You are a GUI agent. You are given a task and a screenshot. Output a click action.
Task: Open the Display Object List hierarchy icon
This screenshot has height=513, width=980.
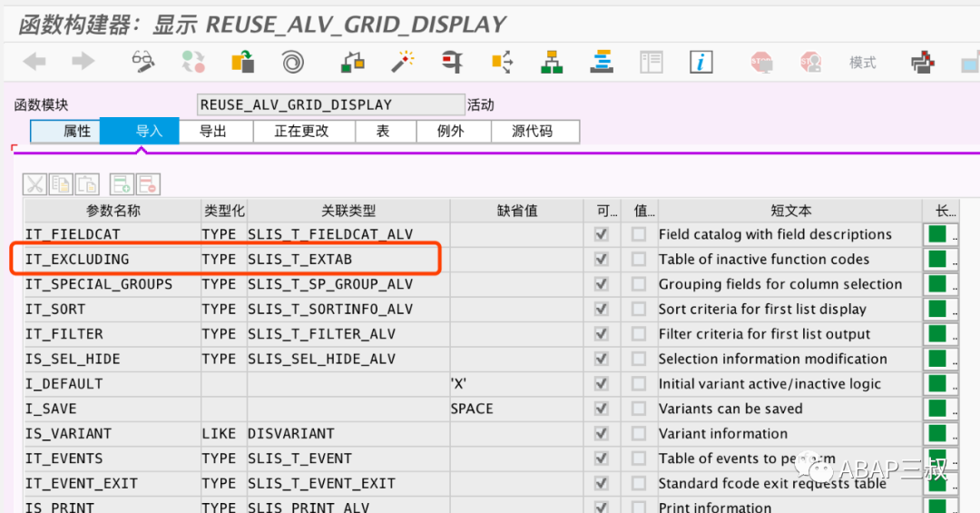(552, 62)
